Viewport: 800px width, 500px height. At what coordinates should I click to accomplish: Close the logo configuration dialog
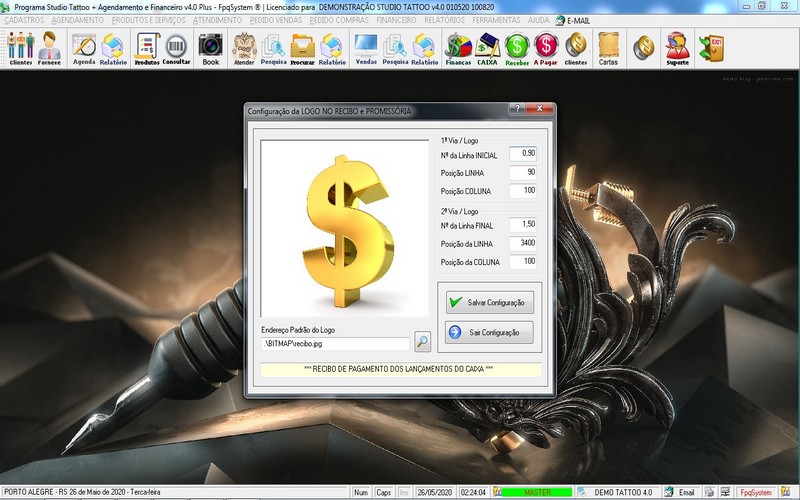(540, 109)
